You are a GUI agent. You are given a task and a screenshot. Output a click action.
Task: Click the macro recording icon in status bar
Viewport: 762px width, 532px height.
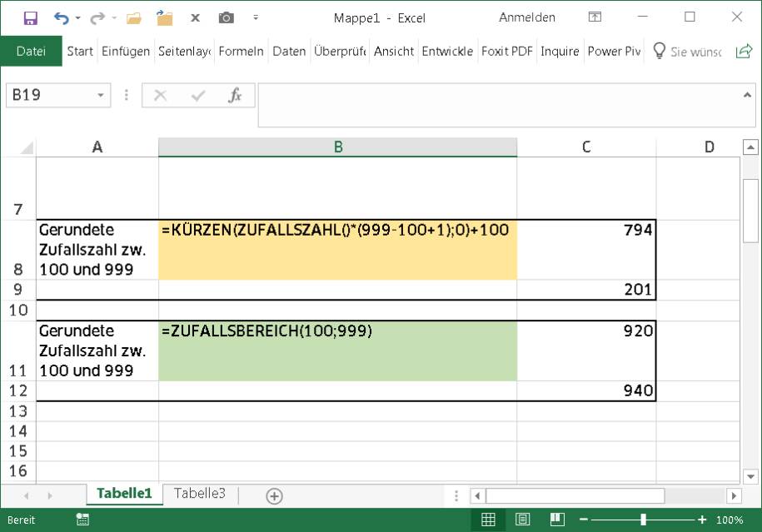tap(82, 520)
